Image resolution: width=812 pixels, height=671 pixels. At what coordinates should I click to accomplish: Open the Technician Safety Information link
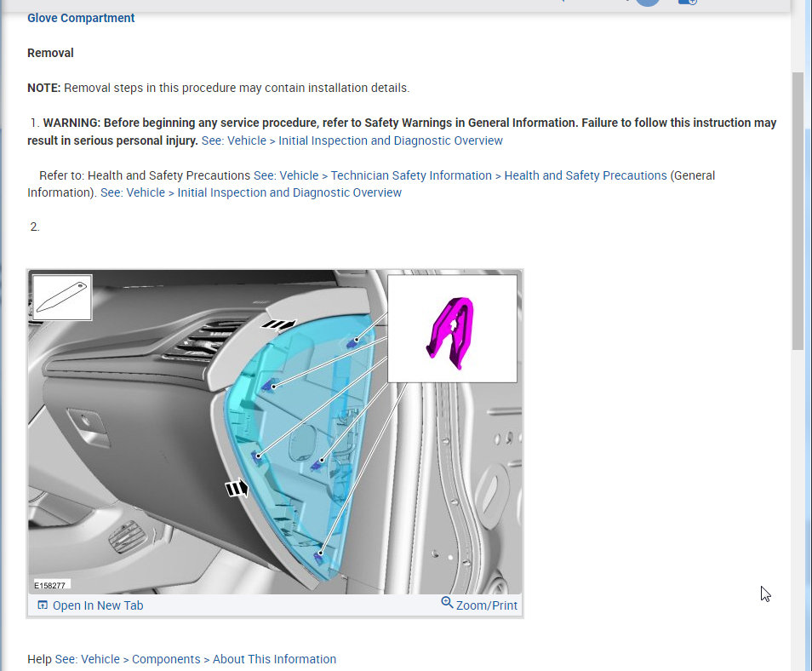tap(411, 175)
